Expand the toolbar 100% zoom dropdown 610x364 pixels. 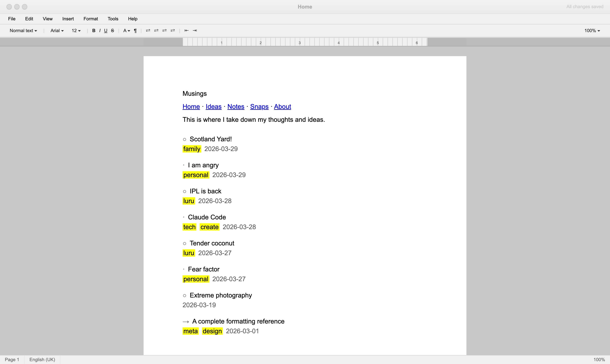(592, 31)
